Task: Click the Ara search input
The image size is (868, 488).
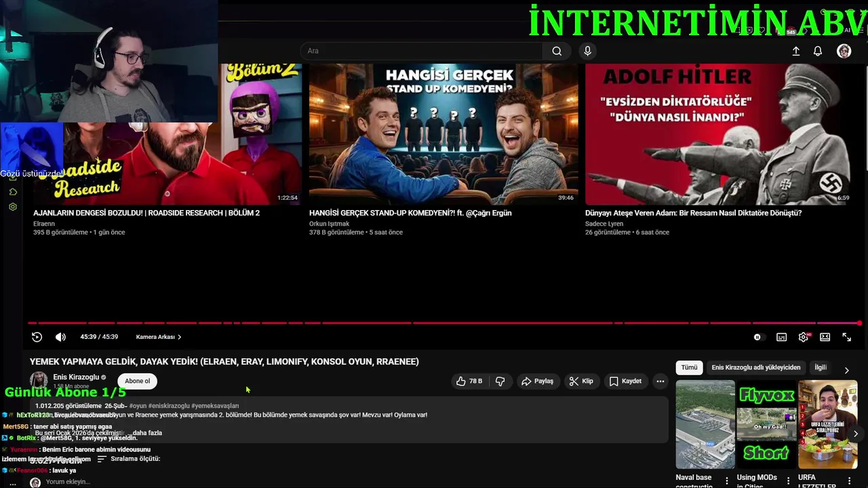Action: [x=420, y=51]
